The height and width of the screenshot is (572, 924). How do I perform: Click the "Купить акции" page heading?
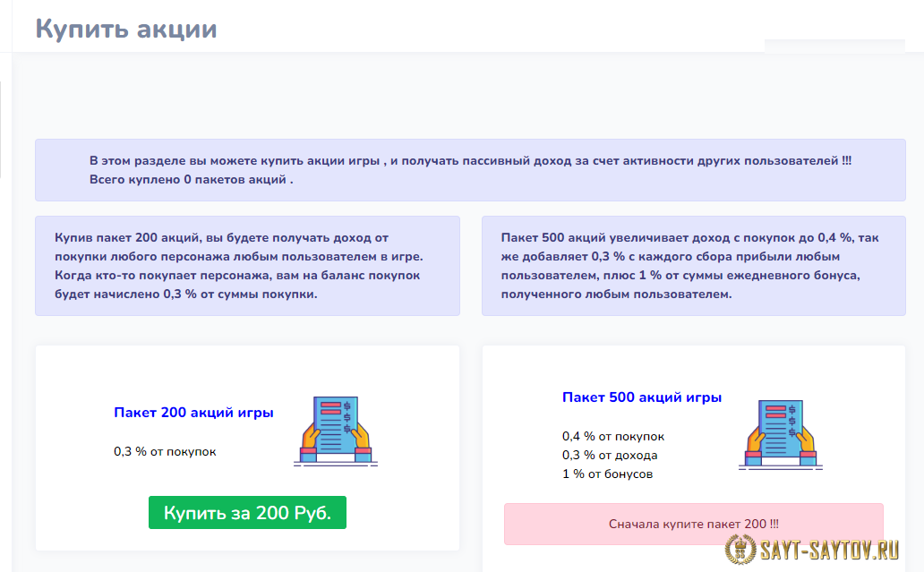click(126, 29)
